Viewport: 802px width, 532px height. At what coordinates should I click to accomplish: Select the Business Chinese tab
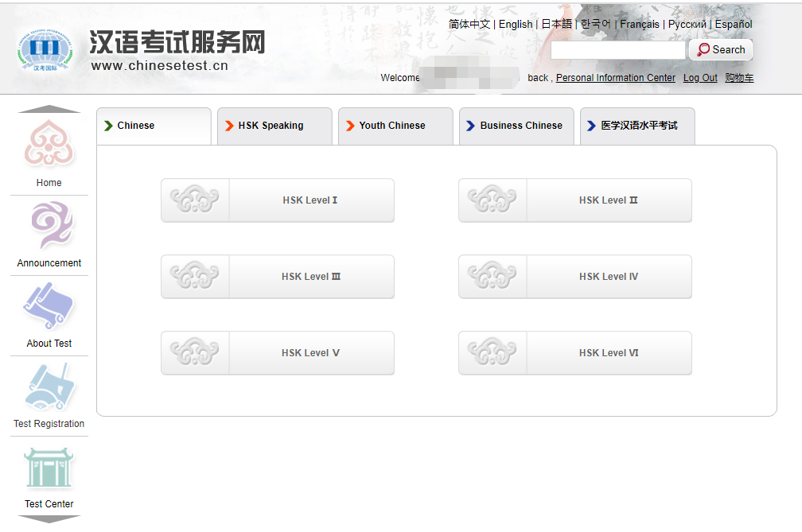[x=516, y=126]
